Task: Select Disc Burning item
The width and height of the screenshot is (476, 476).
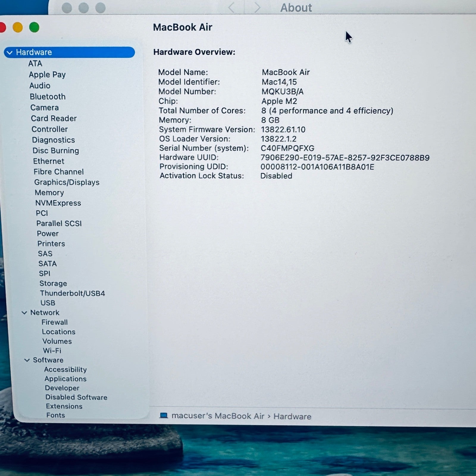Action: [x=56, y=151]
